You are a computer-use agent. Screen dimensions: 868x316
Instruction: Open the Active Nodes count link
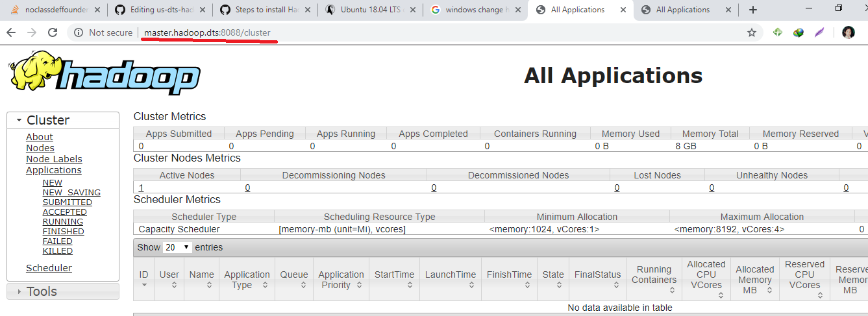pyautogui.click(x=141, y=188)
